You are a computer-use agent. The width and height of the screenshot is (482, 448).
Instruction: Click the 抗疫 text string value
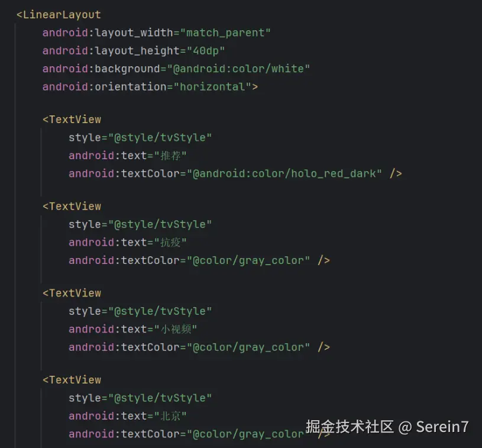(x=170, y=242)
